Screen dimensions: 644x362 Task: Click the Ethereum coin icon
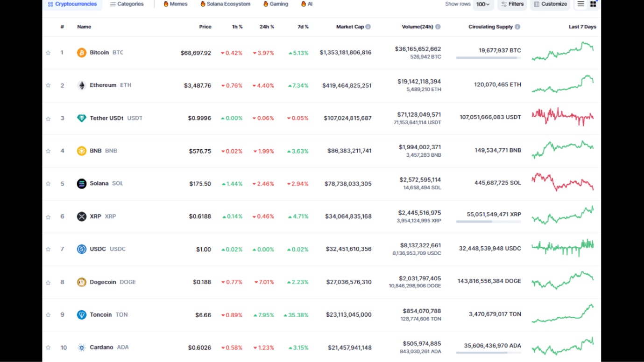pyautogui.click(x=82, y=85)
